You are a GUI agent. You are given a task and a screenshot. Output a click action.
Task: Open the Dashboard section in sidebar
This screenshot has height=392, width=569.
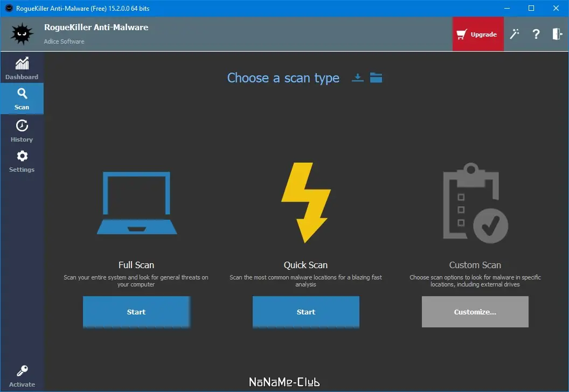[x=22, y=68]
